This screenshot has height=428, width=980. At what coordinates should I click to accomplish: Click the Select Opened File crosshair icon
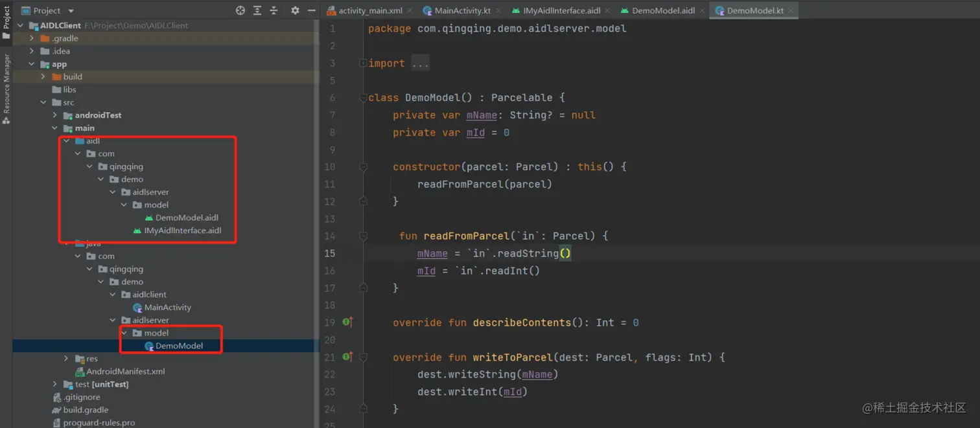[x=240, y=10]
